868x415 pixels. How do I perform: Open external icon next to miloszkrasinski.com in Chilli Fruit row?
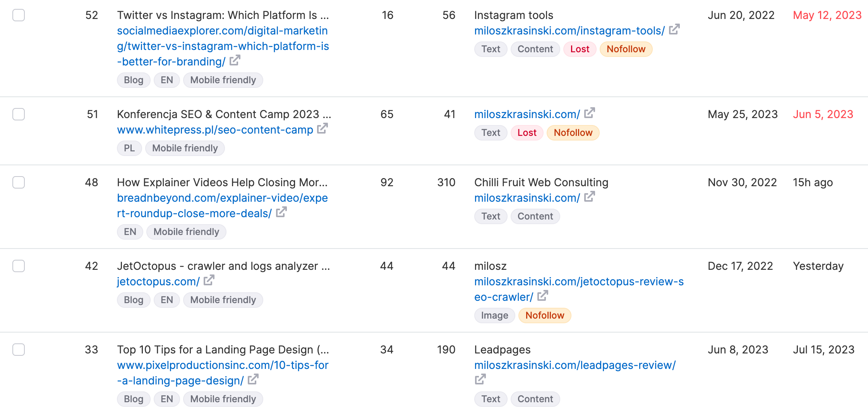point(590,197)
